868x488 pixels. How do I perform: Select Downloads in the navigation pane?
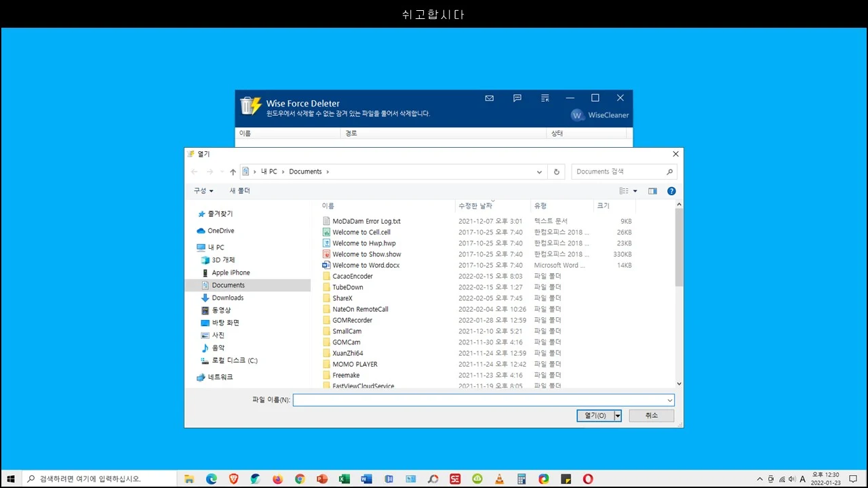tap(228, 298)
